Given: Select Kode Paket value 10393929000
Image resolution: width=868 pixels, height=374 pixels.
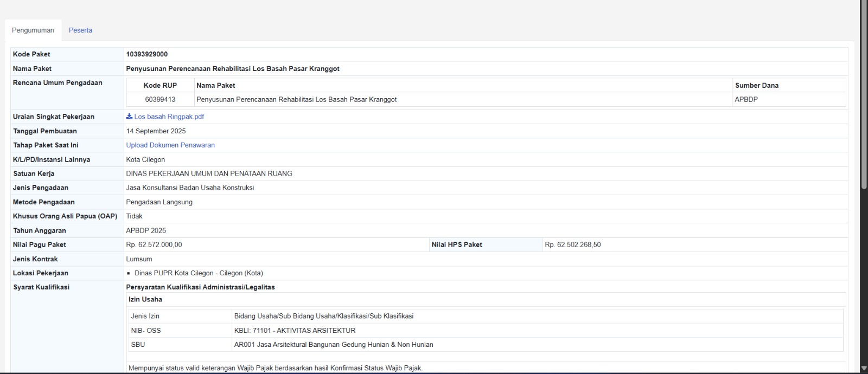Looking at the screenshot, I should (x=147, y=54).
